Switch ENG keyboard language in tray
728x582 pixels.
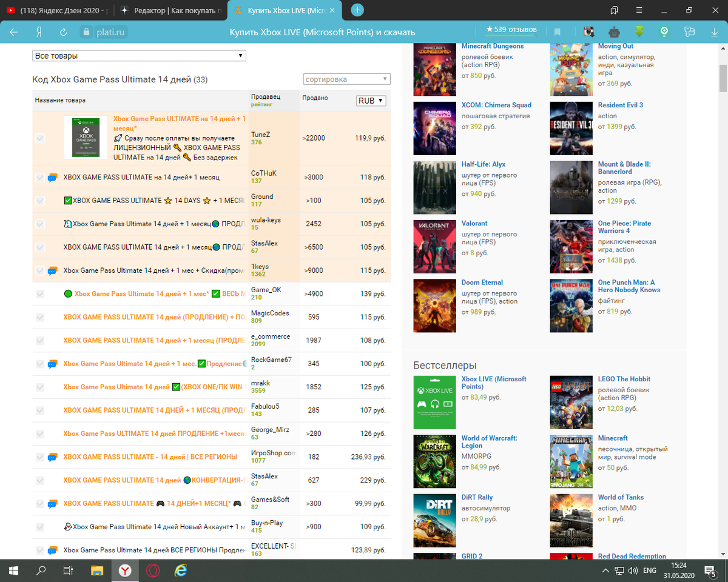[x=650, y=570]
